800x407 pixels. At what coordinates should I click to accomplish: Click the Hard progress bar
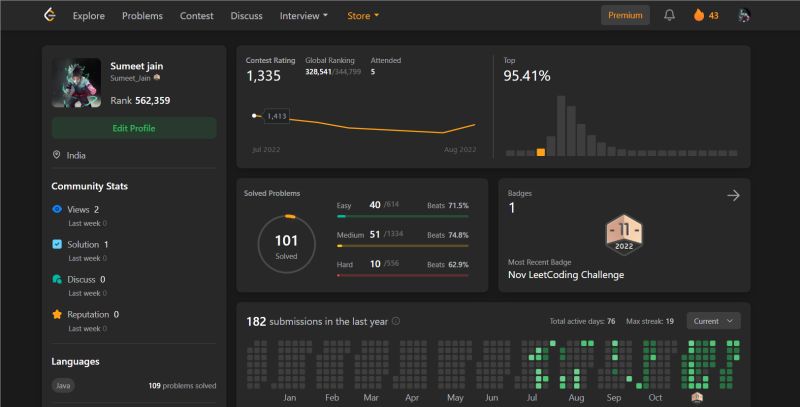tap(403, 275)
